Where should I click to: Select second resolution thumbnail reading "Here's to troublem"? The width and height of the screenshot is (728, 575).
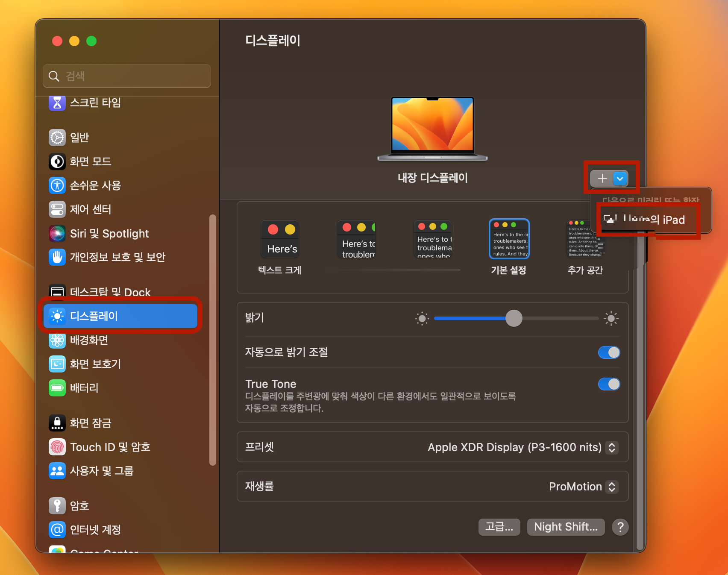tap(356, 239)
